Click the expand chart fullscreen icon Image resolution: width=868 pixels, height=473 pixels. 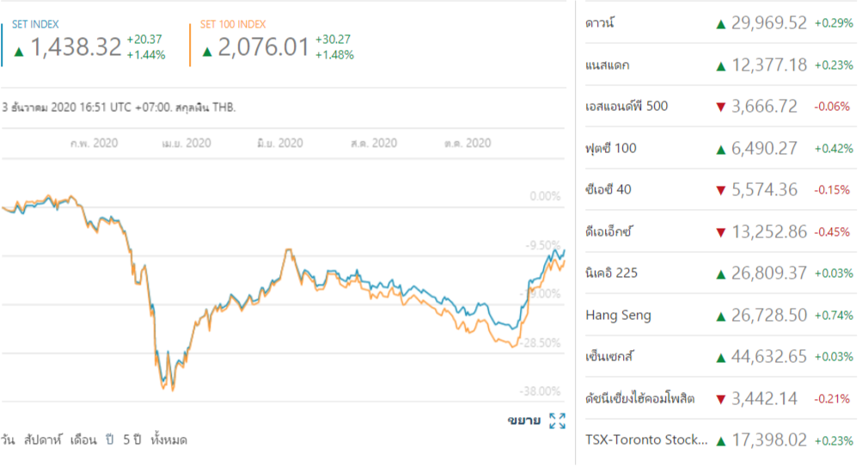click(x=557, y=421)
